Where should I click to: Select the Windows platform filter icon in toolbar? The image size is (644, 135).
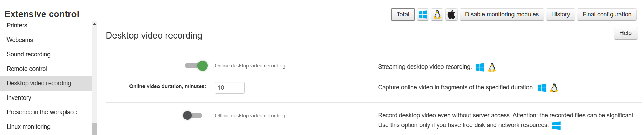423,15
